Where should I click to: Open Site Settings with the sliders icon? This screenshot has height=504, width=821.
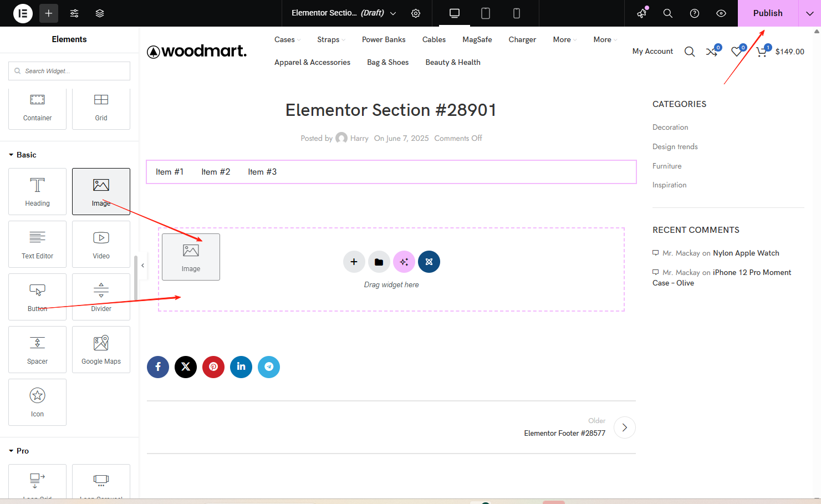pos(74,13)
